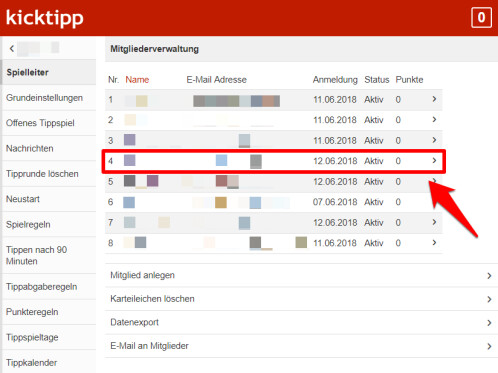Sort members by Name column
Image resolution: width=498 pixels, height=373 pixels.
pyautogui.click(x=137, y=80)
